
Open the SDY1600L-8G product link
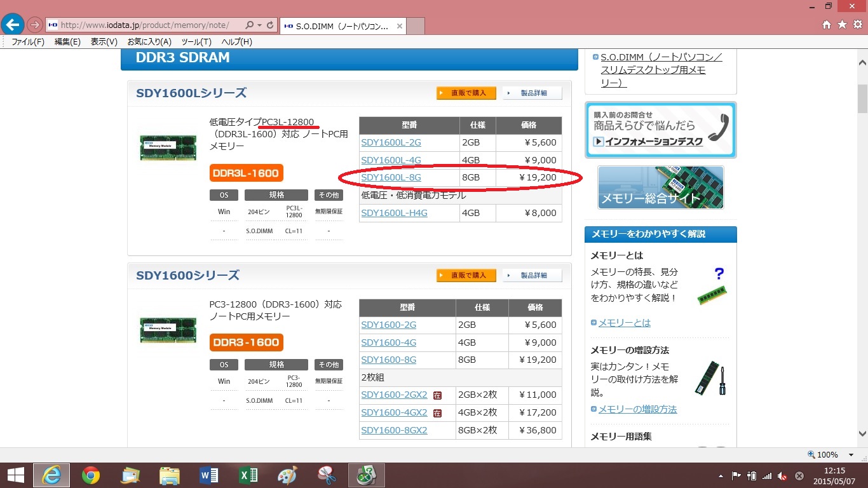[x=391, y=177]
